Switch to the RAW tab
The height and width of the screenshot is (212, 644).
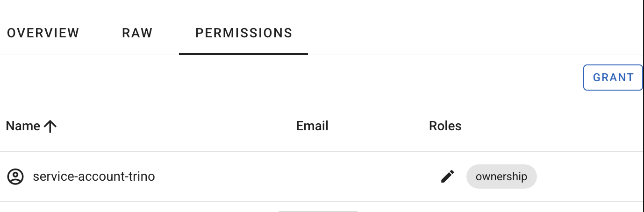coord(137,33)
